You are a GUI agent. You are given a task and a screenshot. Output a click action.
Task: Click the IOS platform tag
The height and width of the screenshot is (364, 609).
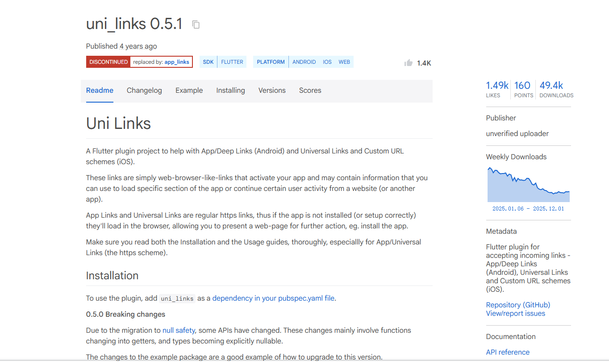click(327, 62)
